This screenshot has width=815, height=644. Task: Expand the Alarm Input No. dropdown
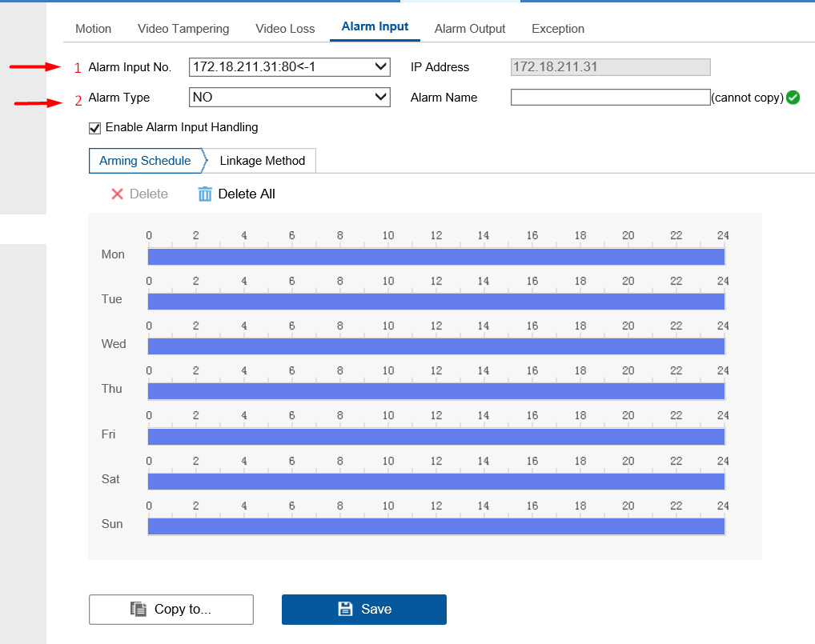(x=290, y=67)
